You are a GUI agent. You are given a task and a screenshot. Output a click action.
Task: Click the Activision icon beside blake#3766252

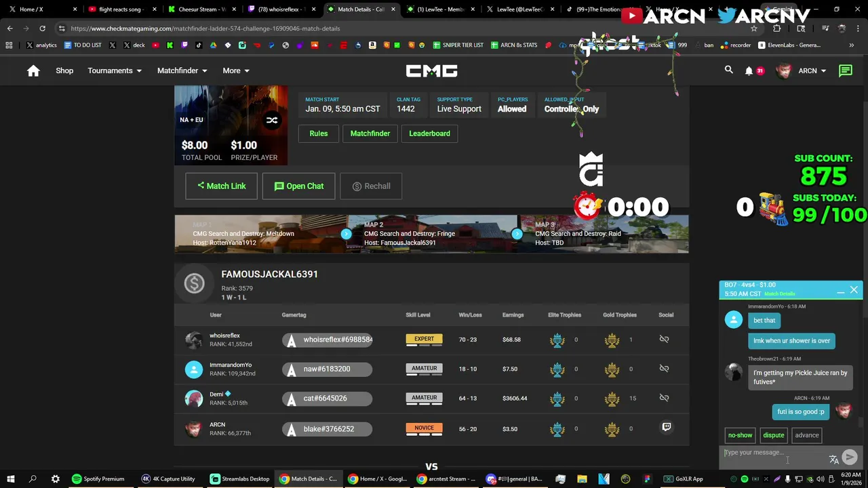pos(292,429)
